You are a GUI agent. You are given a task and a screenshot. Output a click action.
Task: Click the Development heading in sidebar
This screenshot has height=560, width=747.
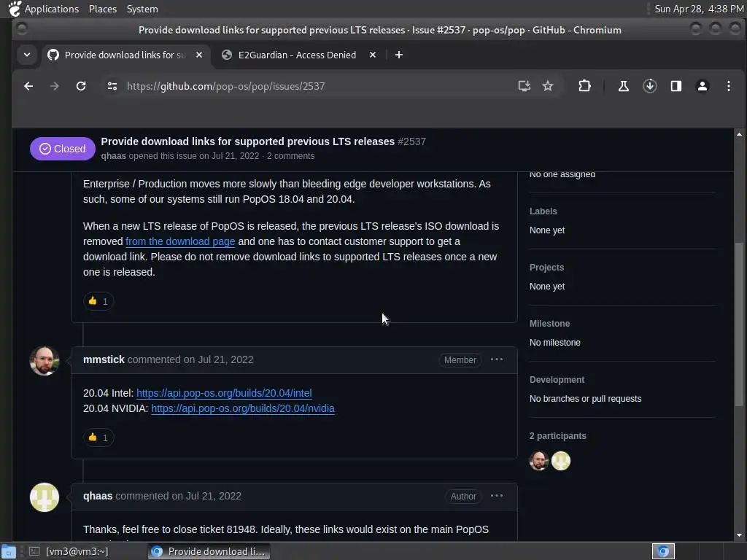click(x=557, y=379)
